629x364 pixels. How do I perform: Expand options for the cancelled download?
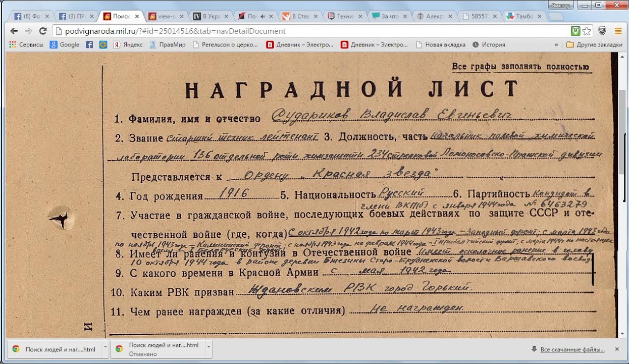coord(208,348)
